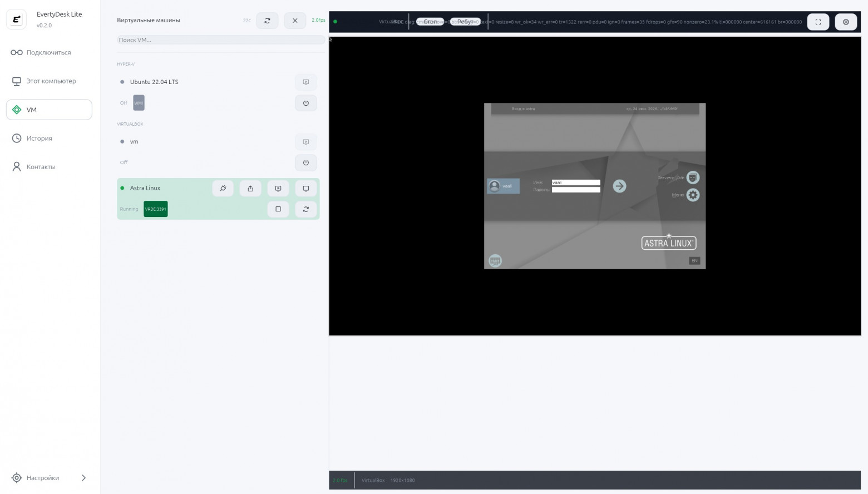868x494 pixels.
Task: Select the vm entry in VirtualBox list
Action: point(134,142)
